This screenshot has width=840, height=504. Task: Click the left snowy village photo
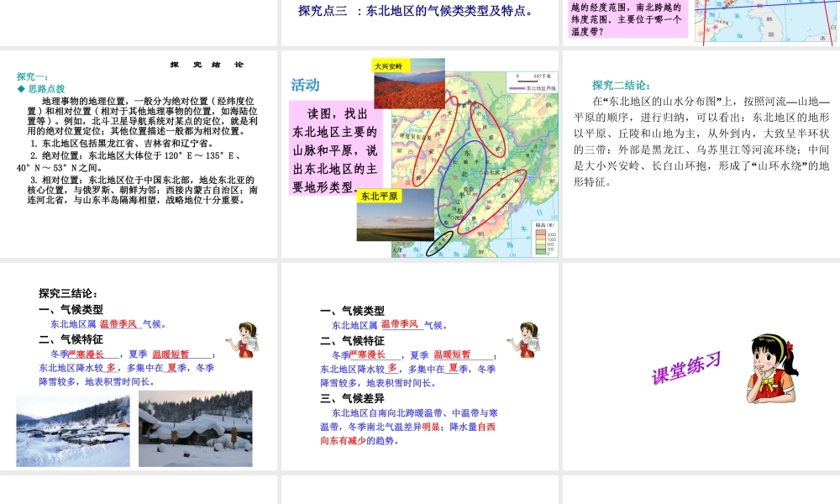click(73, 431)
